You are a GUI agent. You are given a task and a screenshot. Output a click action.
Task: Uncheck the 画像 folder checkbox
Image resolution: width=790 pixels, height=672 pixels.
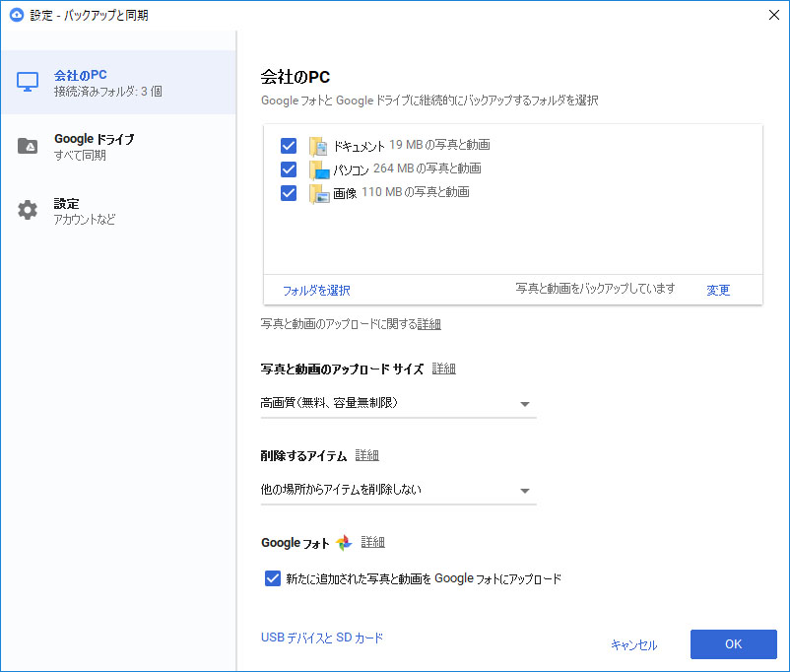click(288, 193)
